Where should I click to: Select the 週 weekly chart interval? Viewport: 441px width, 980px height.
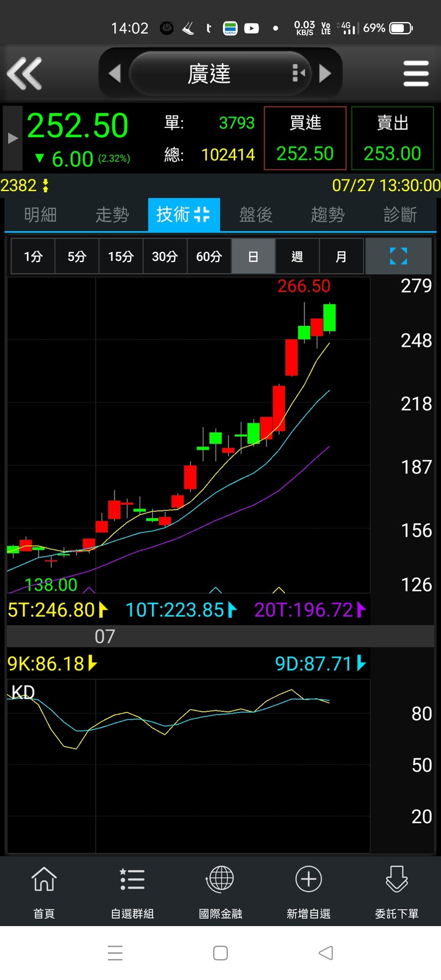click(298, 256)
